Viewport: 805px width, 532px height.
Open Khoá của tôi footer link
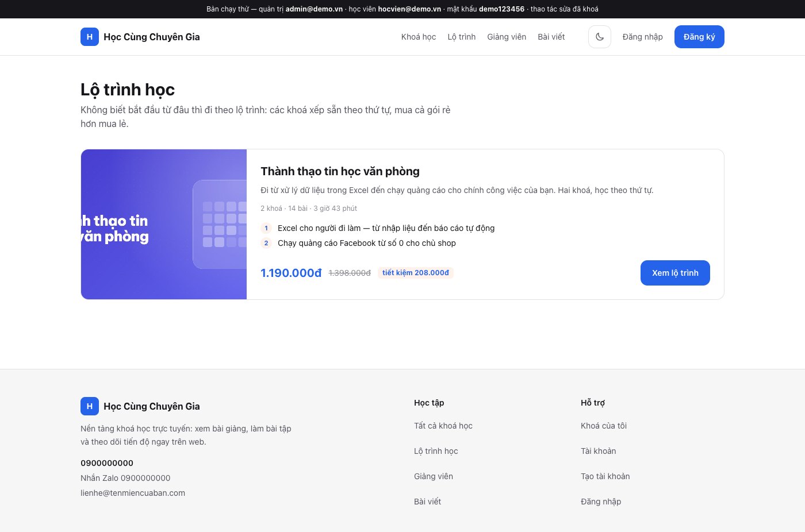(x=604, y=426)
